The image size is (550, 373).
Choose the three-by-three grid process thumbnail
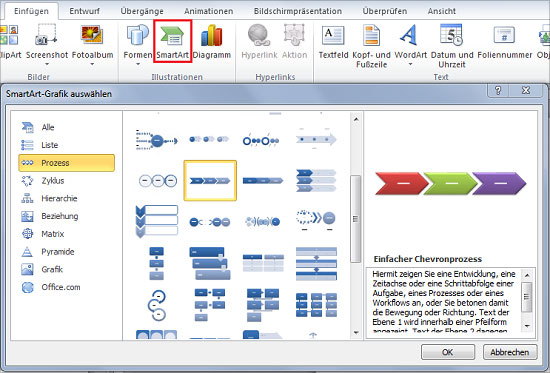(316, 305)
